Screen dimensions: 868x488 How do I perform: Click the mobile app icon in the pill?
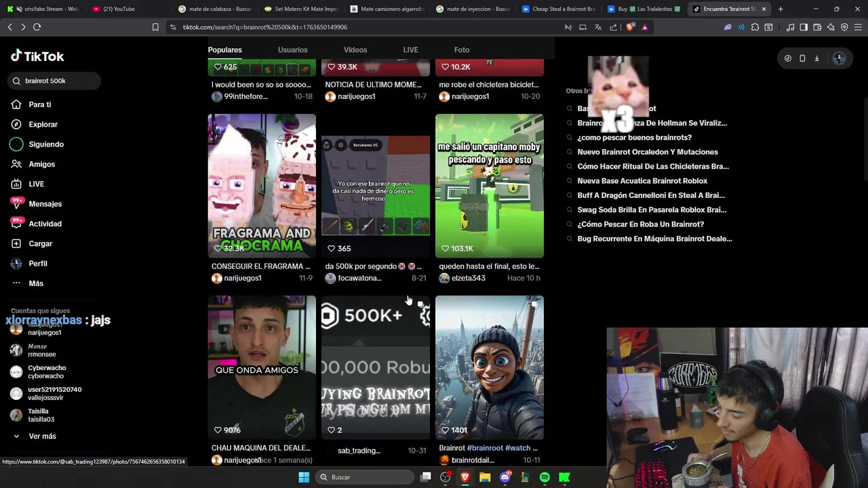802,58
